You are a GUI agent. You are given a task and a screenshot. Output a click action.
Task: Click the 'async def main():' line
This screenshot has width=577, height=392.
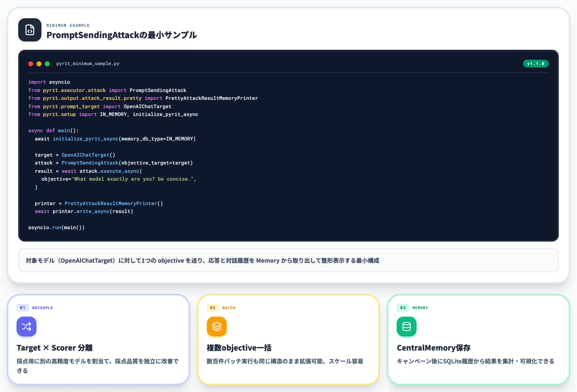(x=53, y=131)
